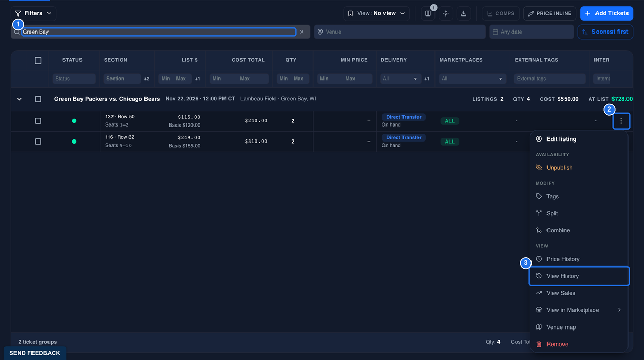Click the +2 button beside Section filter
Screen dimensions: 644x360
pyautogui.click(x=147, y=79)
